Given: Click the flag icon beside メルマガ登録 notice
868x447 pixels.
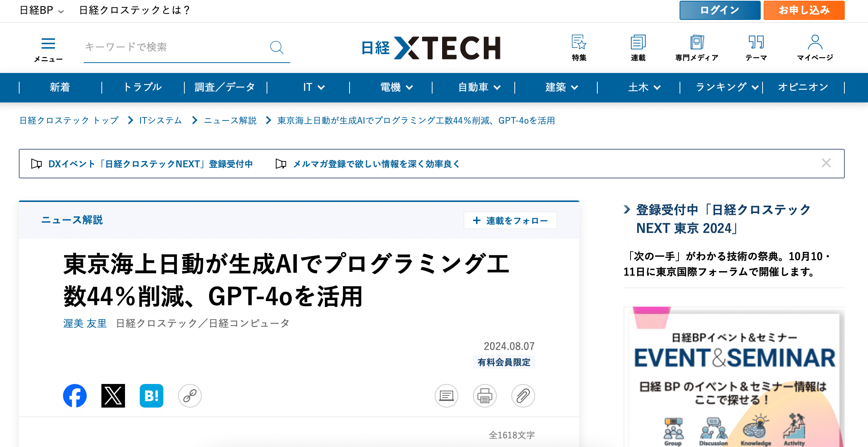Looking at the screenshot, I should pyautogui.click(x=281, y=164).
